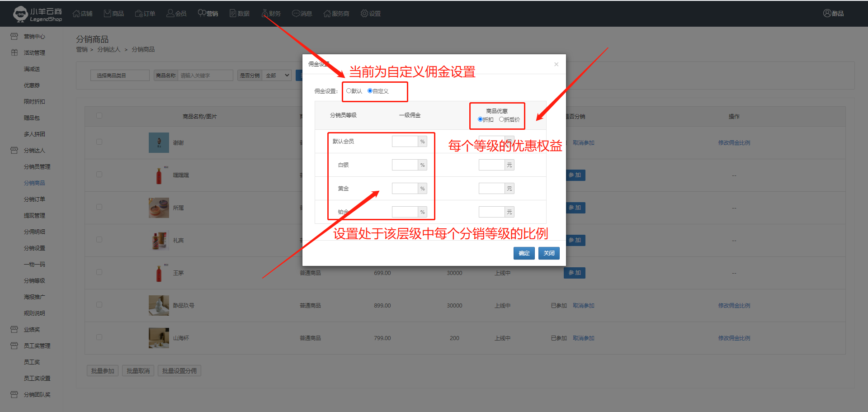
Task: Expand the 是否分销 dropdown showing 全部
Action: click(x=278, y=76)
